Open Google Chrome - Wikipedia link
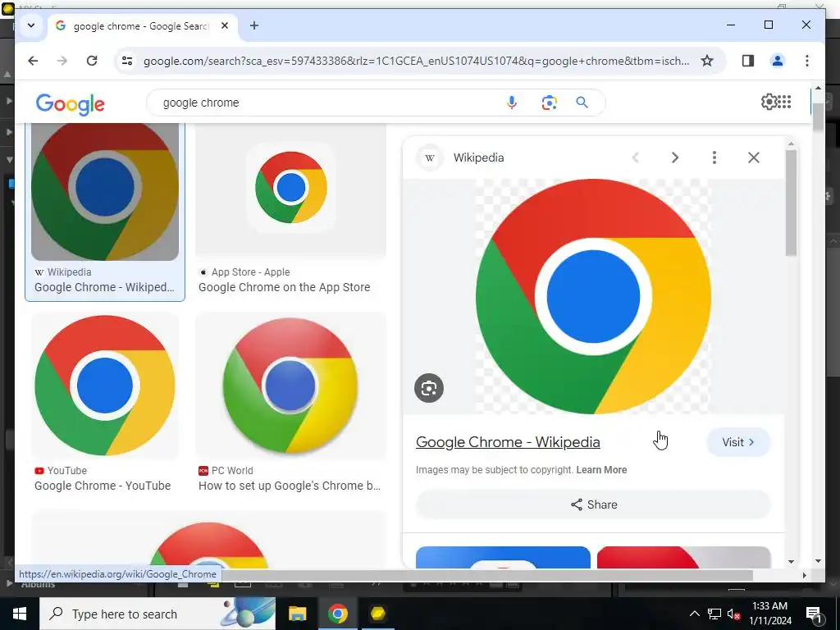 [x=508, y=442]
